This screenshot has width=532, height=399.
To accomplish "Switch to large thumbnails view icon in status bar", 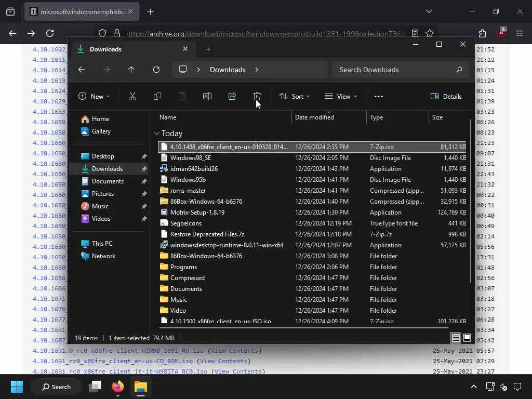I will click(467, 338).
